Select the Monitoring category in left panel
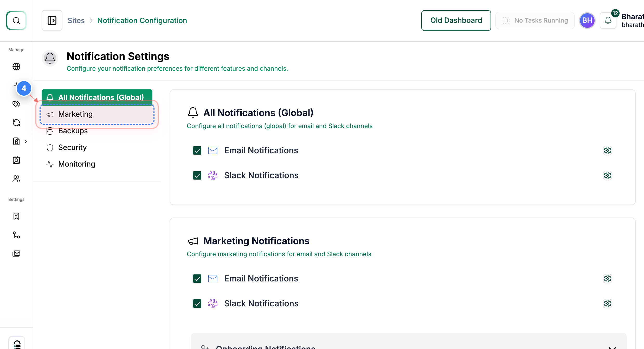This screenshot has width=644, height=349. pos(76,164)
